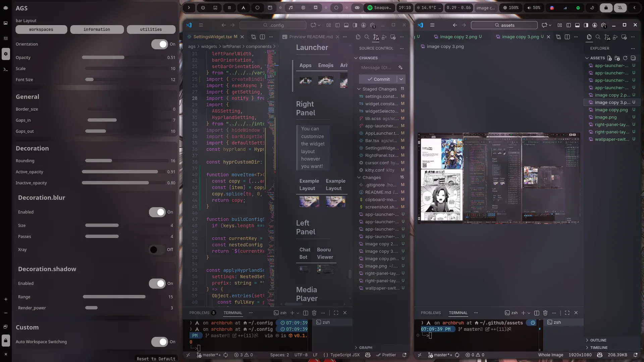Viewport: 644px width, 362px height.
Task: Open Accounts icon in assets title bar
Action: [595, 25]
